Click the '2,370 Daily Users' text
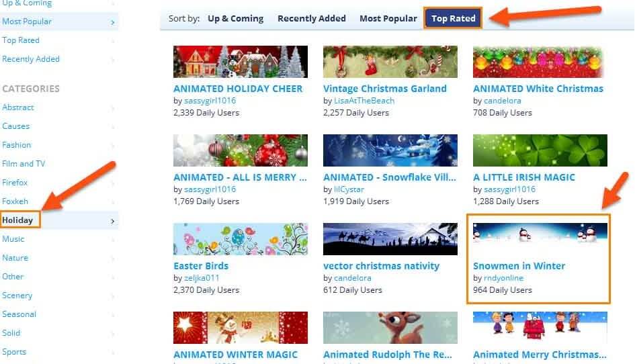The height and width of the screenshot is (364, 635). (206, 290)
